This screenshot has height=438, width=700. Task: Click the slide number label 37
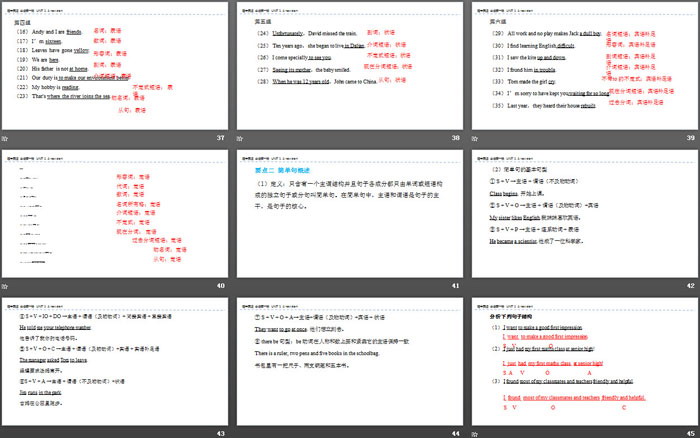(221, 138)
